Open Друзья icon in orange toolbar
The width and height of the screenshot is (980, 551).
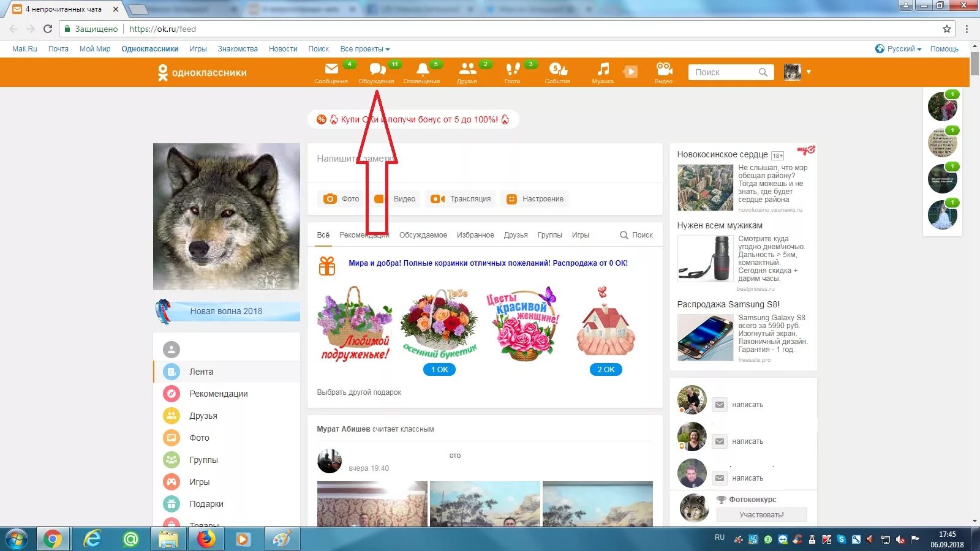pos(467,72)
